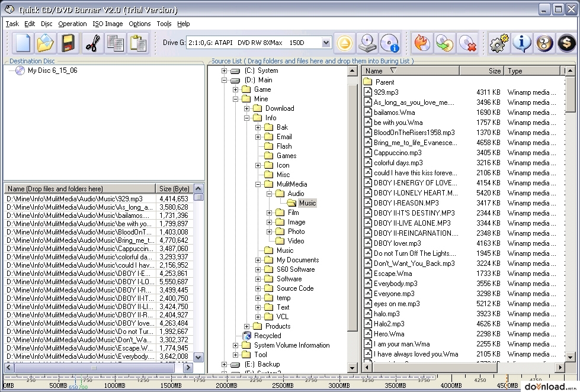This screenshot has width=580, height=392.
Task: Collapse the MulitMedia folder node
Action: (258, 184)
